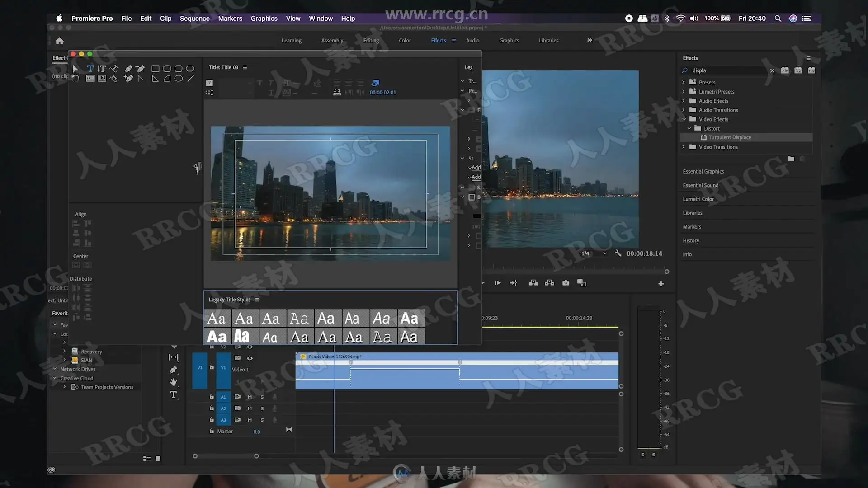This screenshot has height=488, width=868.
Task: Apply the first Legacy Title Style thumbnail
Action: click(217, 319)
